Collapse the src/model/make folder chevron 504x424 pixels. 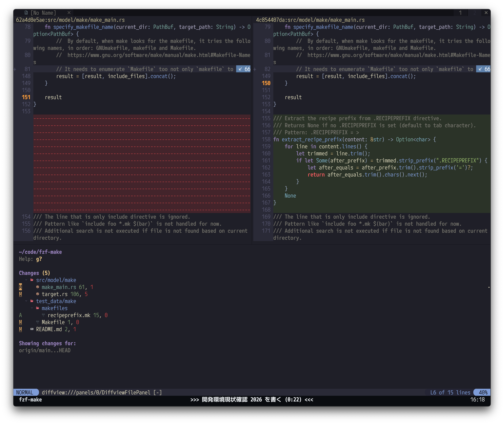[x=26, y=280]
